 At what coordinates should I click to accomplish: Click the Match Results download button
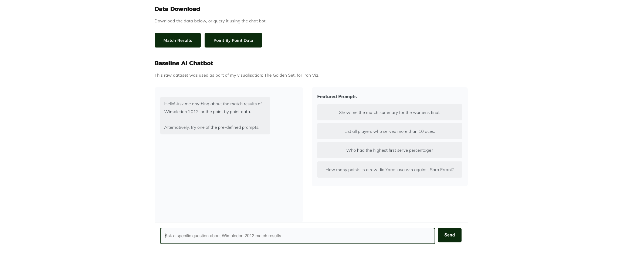pyautogui.click(x=177, y=40)
